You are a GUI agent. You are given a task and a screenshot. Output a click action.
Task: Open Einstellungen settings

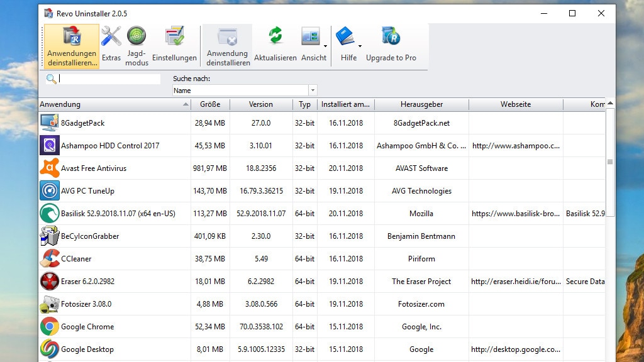(x=175, y=44)
